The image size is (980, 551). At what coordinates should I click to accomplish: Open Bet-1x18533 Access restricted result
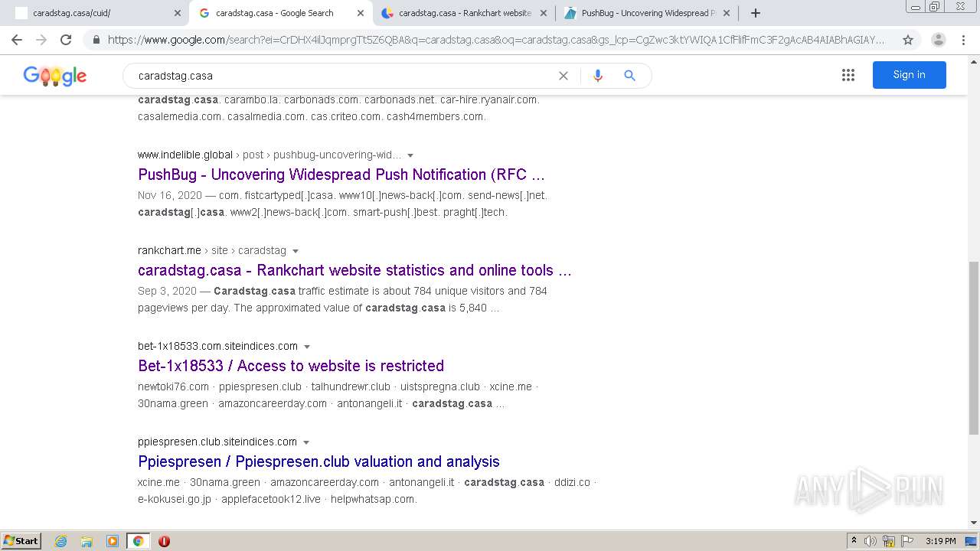tap(291, 366)
